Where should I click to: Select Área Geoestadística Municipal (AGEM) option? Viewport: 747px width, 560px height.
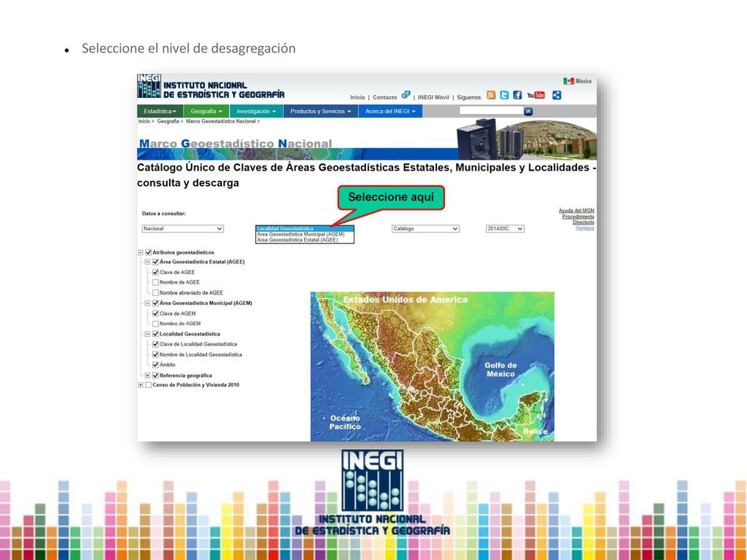tap(305, 234)
